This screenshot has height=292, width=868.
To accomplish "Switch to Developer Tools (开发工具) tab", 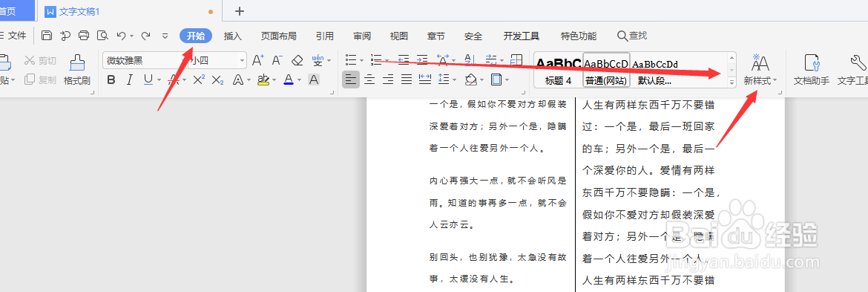I will tap(522, 36).
